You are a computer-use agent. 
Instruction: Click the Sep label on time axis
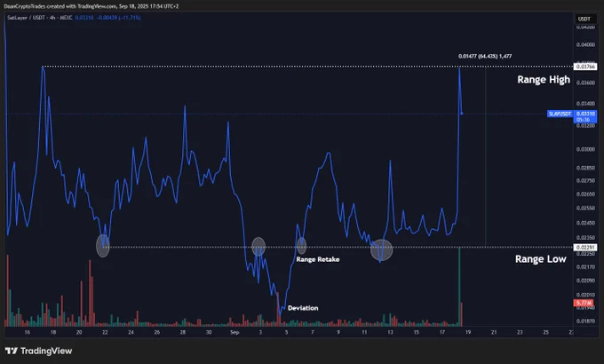pos(234,332)
